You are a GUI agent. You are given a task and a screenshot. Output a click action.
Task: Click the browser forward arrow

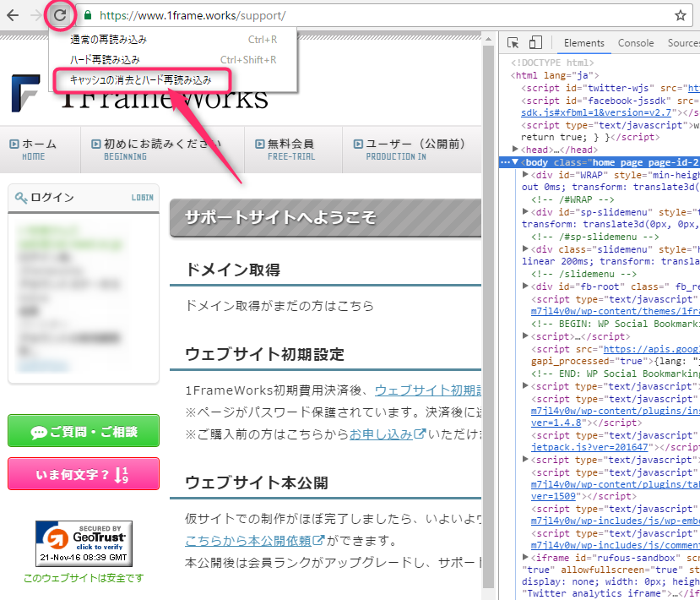36,16
